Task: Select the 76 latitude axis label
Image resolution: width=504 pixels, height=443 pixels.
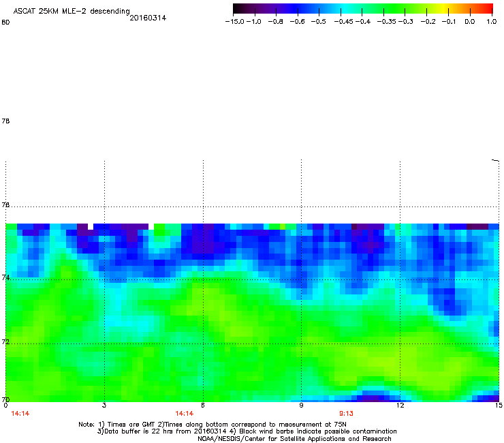Action: pyautogui.click(x=5, y=204)
